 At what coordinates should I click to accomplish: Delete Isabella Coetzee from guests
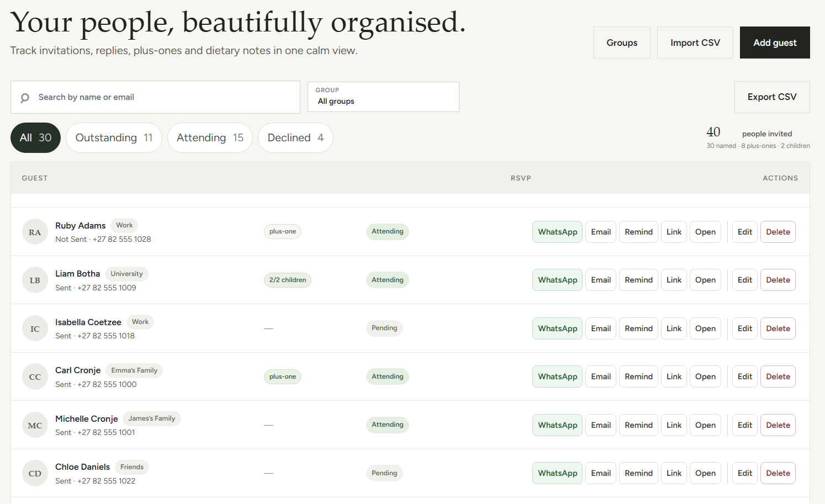pyautogui.click(x=778, y=328)
